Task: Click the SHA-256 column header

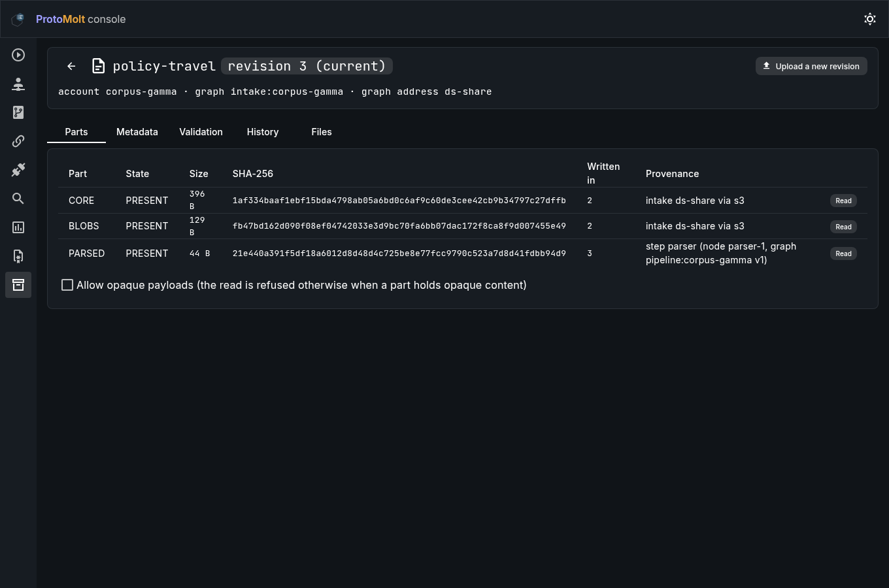Action: point(253,174)
